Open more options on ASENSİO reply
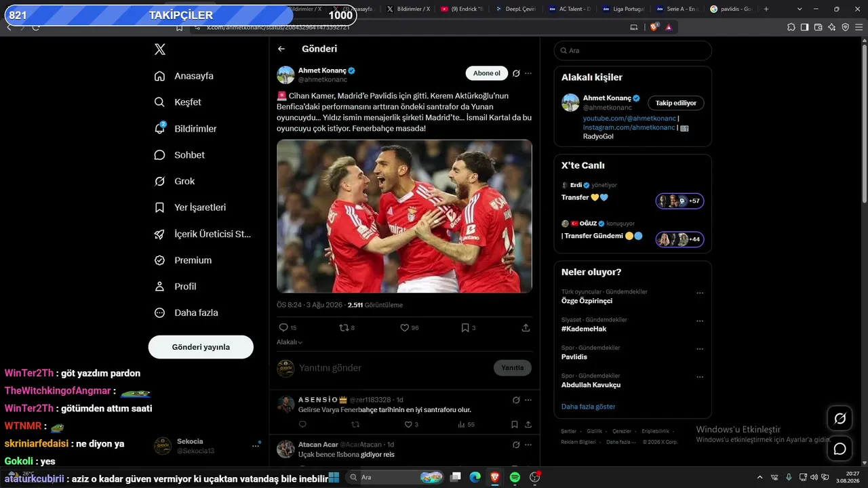 point(528,400)
